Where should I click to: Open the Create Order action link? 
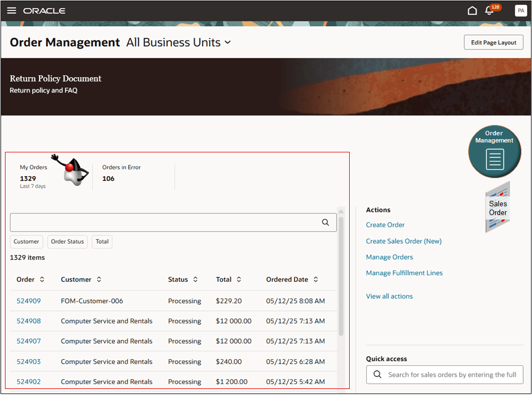point(385,225)
